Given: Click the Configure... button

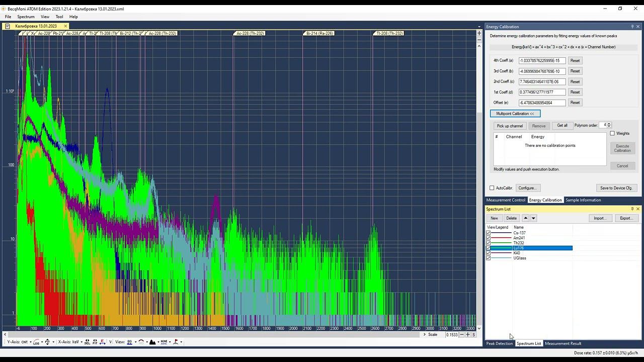Looking at the screenshot, I should click(527, 188).
